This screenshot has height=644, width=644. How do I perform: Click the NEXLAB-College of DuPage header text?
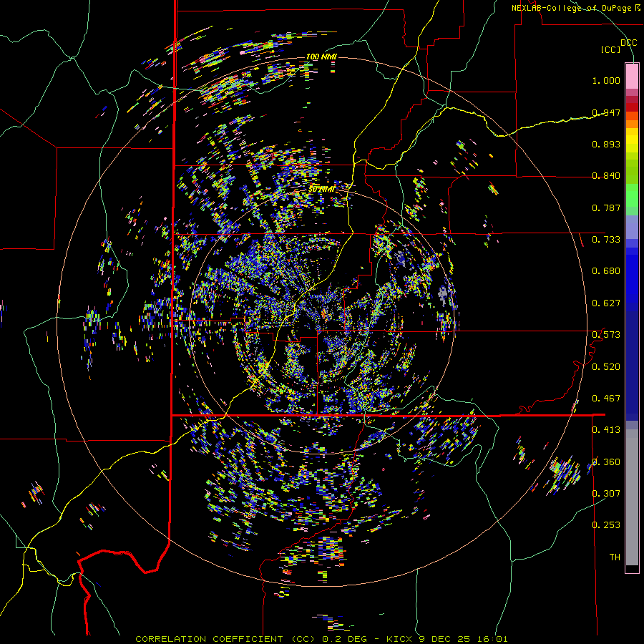pos(571,8)
